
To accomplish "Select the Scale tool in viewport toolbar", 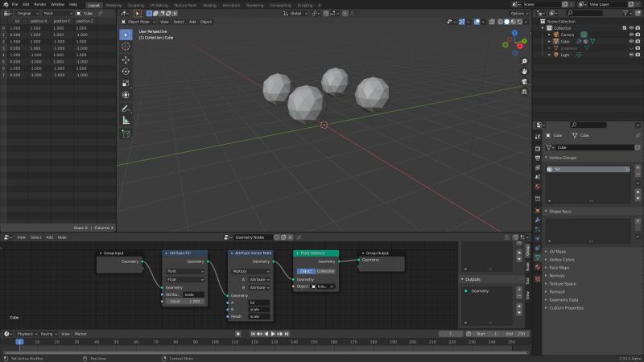I will pos(126,84).
